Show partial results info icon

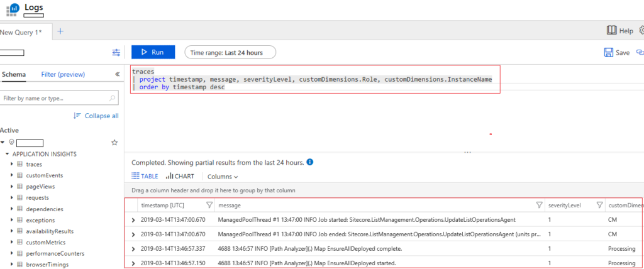click(310, 162)
